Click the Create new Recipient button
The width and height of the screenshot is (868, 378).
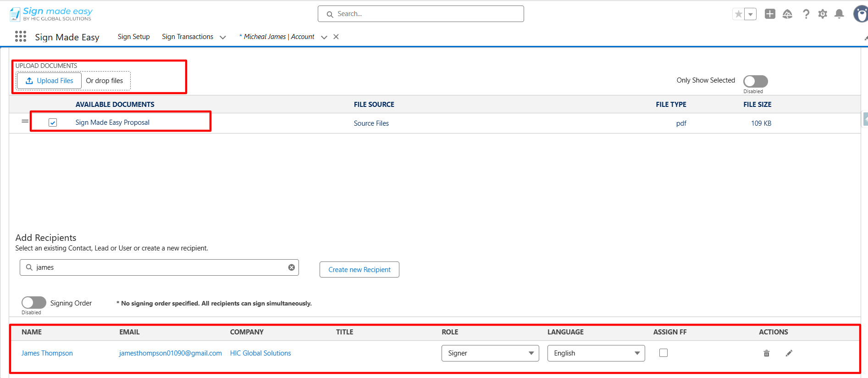359,270
